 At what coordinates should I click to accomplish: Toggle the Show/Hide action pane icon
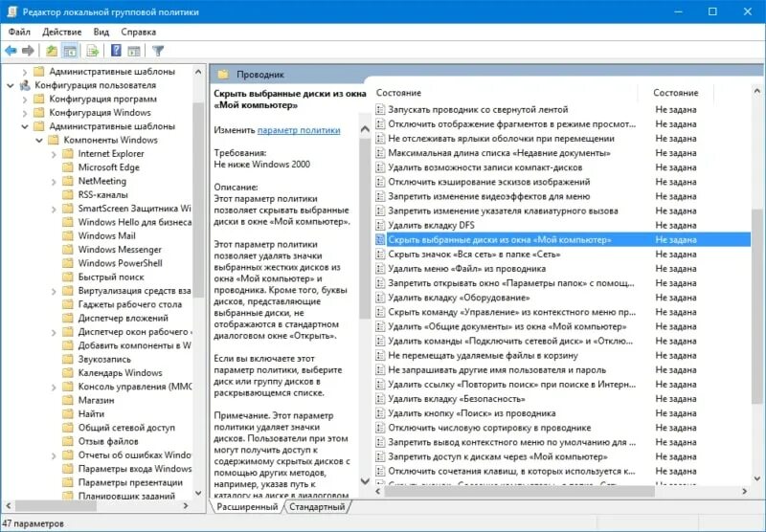pos(134,51)
